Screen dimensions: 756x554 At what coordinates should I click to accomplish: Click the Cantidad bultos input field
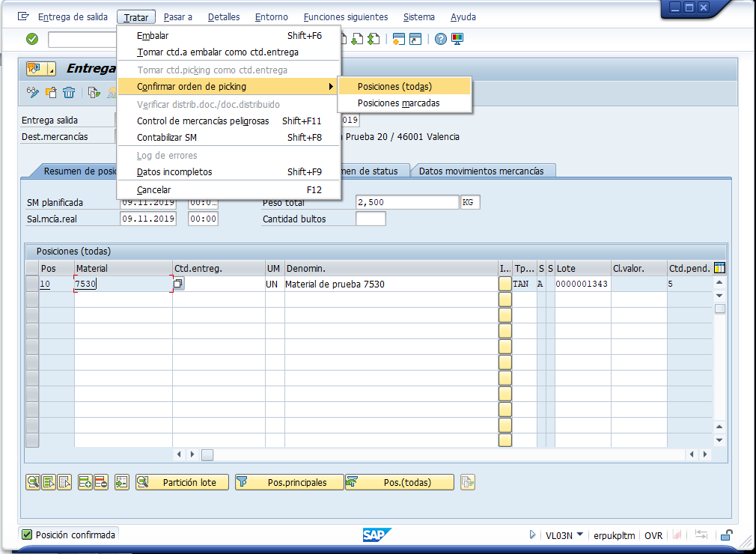[372, 218]
